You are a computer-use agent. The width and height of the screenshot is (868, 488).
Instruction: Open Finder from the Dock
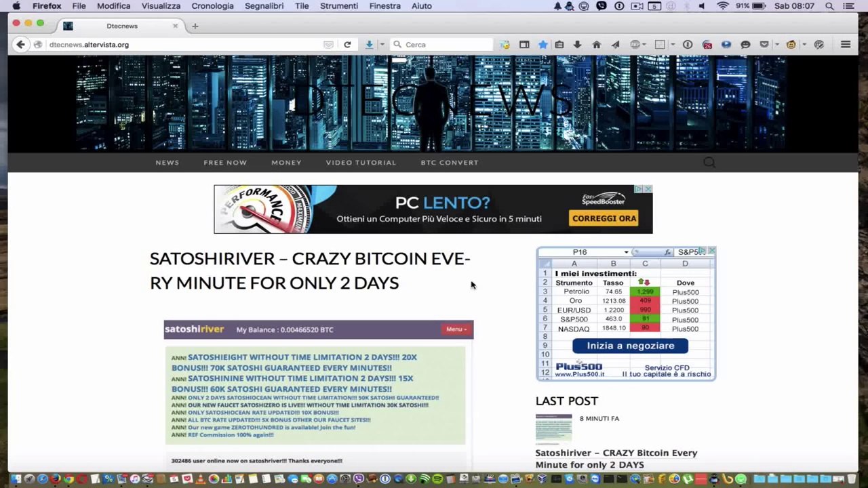pyautogui.click(x=16, y=479)
